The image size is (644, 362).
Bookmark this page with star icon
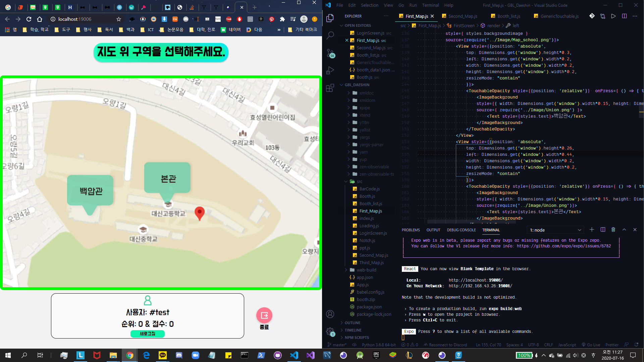[x=119, y=19]
